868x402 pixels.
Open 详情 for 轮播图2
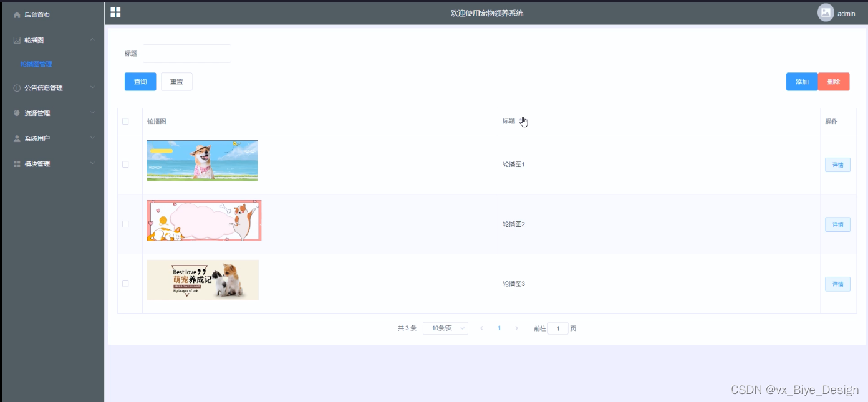pos(837,224)
